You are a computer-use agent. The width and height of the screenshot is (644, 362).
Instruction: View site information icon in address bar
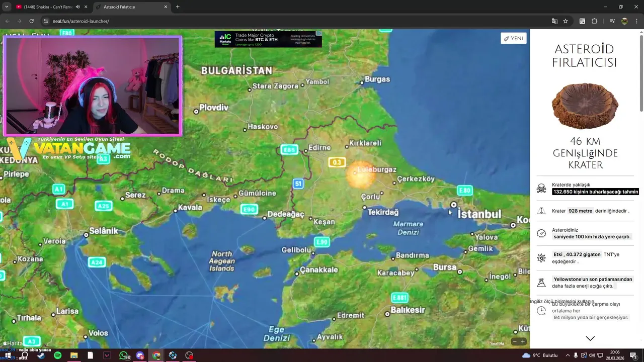click(46, 21)
